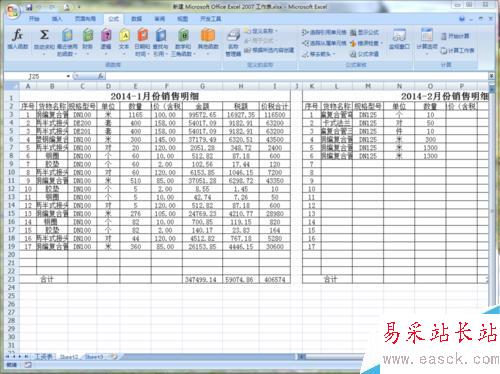The image size is (500, 374).
Task: Click Evaluate Formula in formula auditing
Action: click(365, 54)
